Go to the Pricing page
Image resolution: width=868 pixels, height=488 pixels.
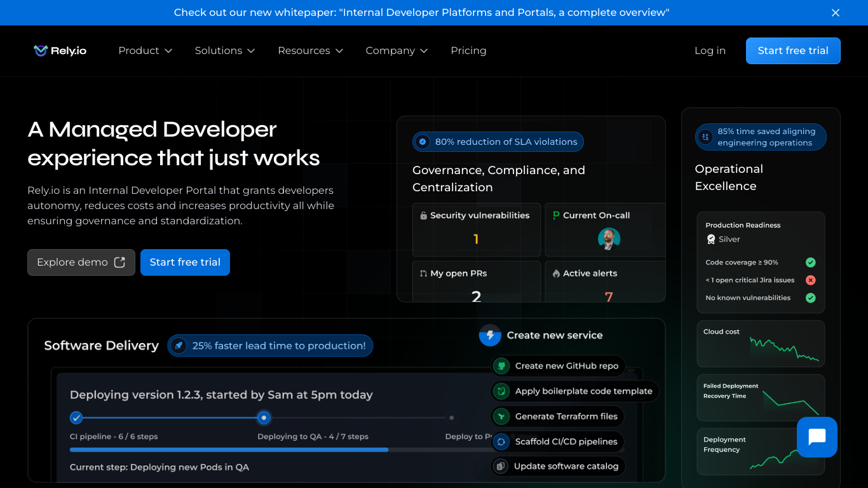pyautogui.click(x=468, y=51)
